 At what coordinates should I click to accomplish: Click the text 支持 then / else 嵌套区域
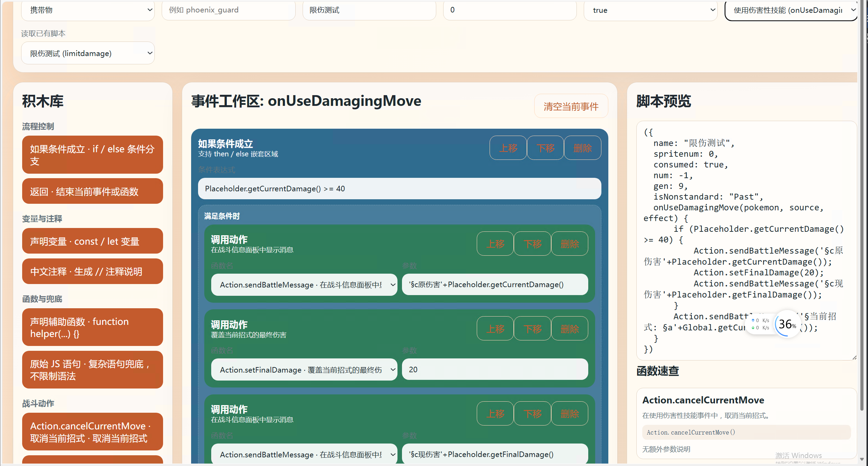click(x=238, y=154)
